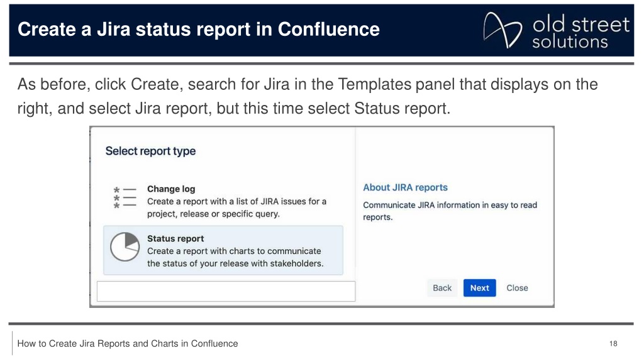Click the Old Street Solutions logo mark
This screenshot has height=362, width=644.
pos(502,30)
